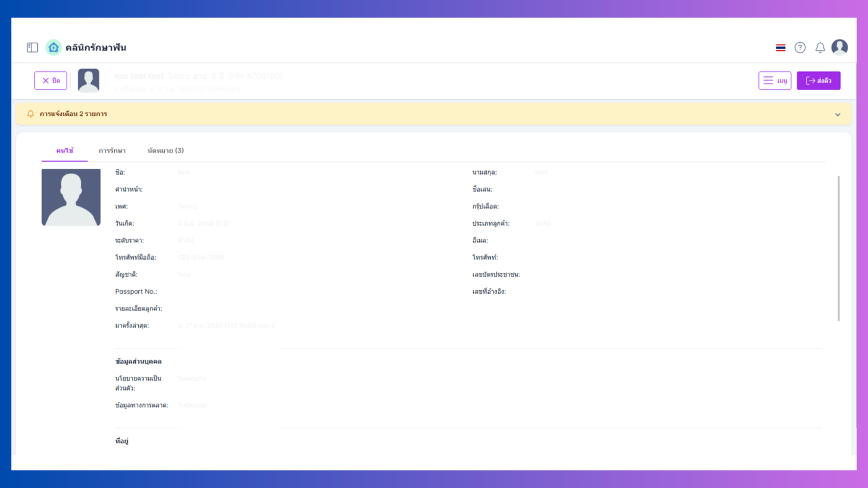The height and width of the screenshot is (488, 868).
Task: Select the คนไข้ tab
Action: click(64, 151)
